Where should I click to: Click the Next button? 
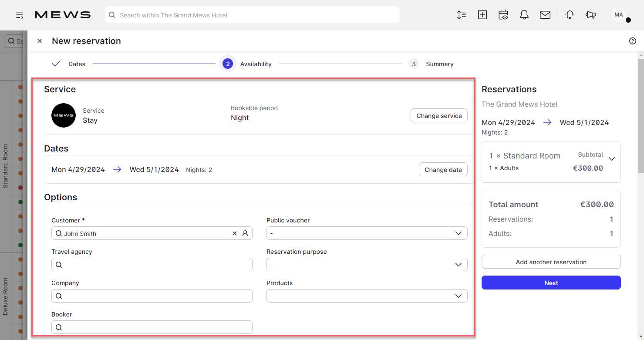coord(551,283)
